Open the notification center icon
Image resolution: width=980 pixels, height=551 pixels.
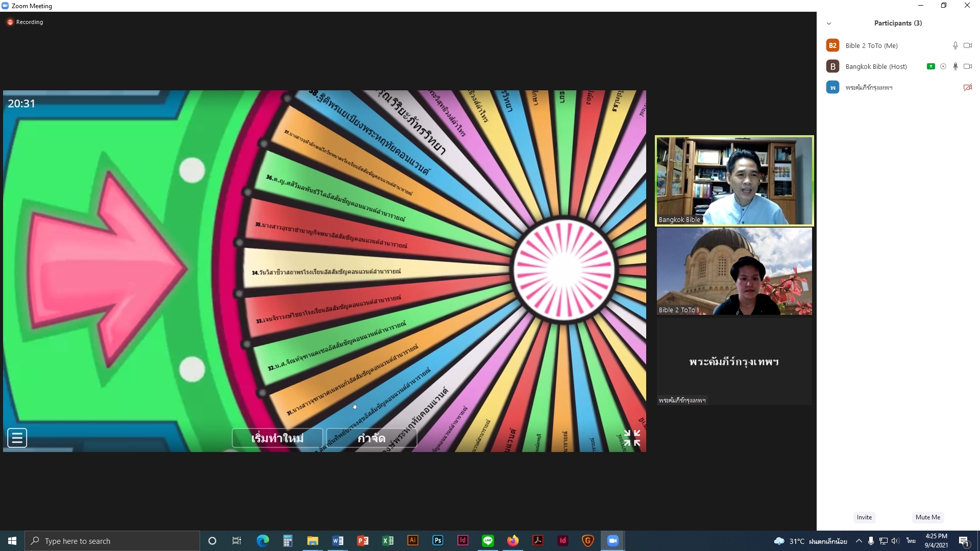[x=964, y=541]
